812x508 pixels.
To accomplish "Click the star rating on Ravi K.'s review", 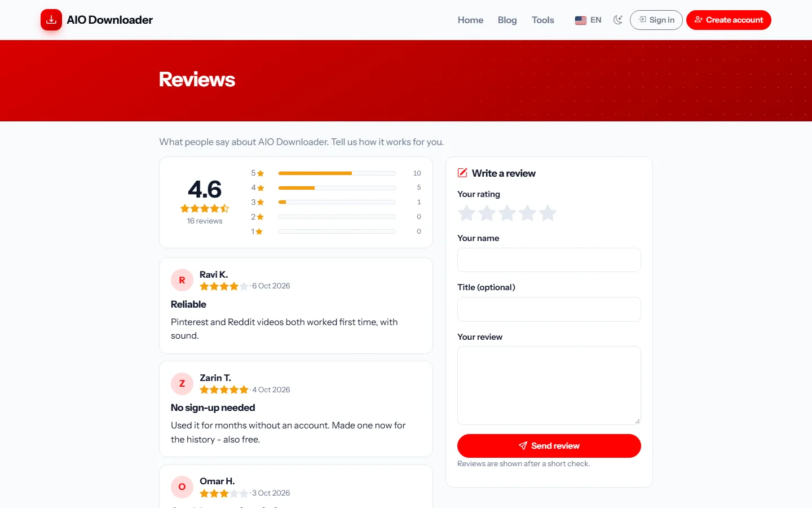I will [x=224, y=286].
